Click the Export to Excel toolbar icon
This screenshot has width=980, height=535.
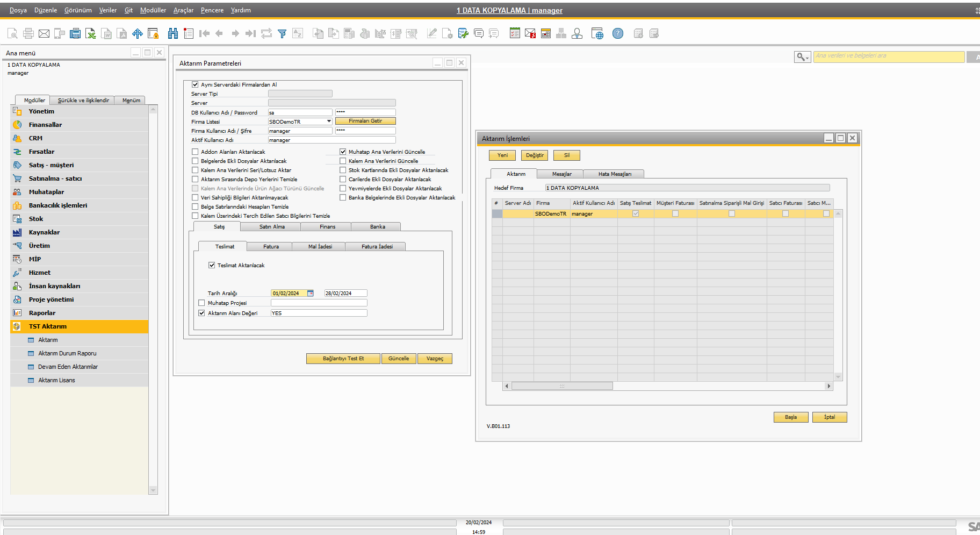pos(91,34)
